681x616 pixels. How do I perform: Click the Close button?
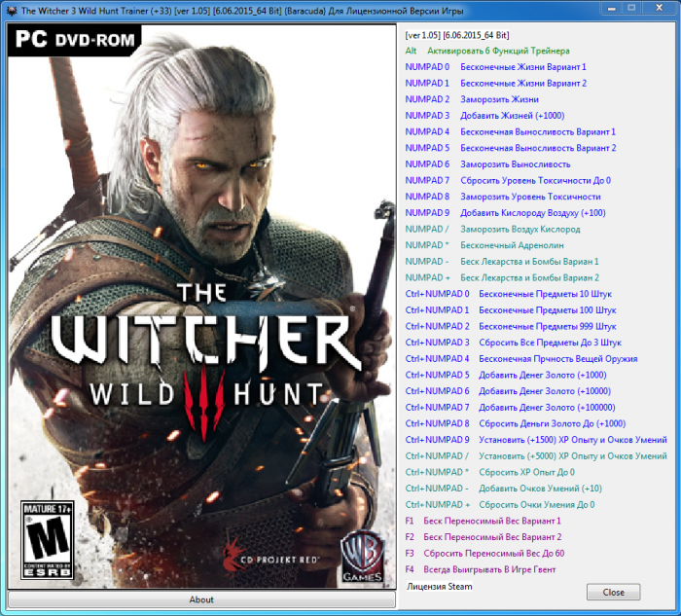[613, 592]
